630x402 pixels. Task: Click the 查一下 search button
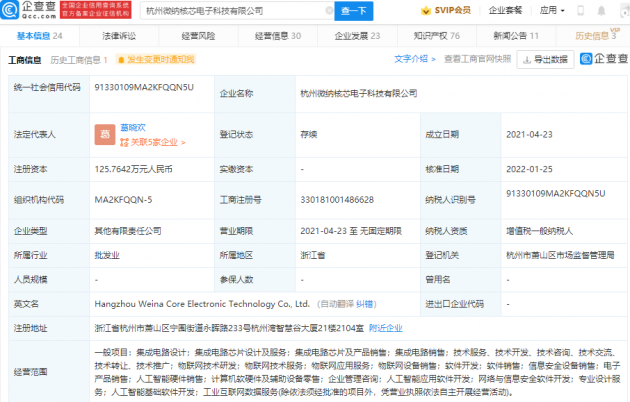click(x=354, y=11)
